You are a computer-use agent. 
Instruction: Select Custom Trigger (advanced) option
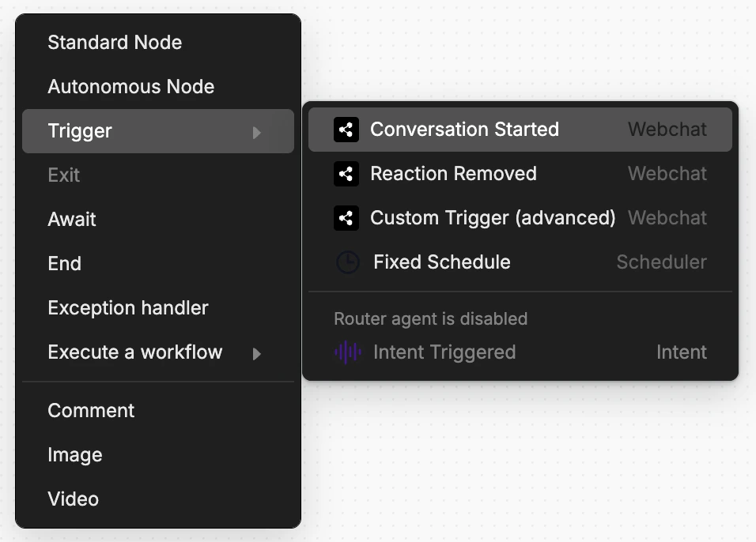[x=520, y=218]
